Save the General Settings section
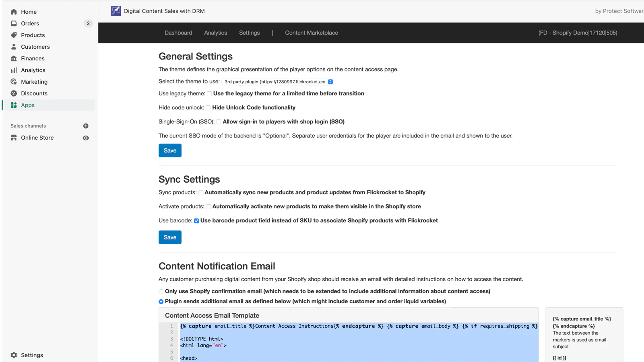Screen dimensions: 644x362 [170, 150]
